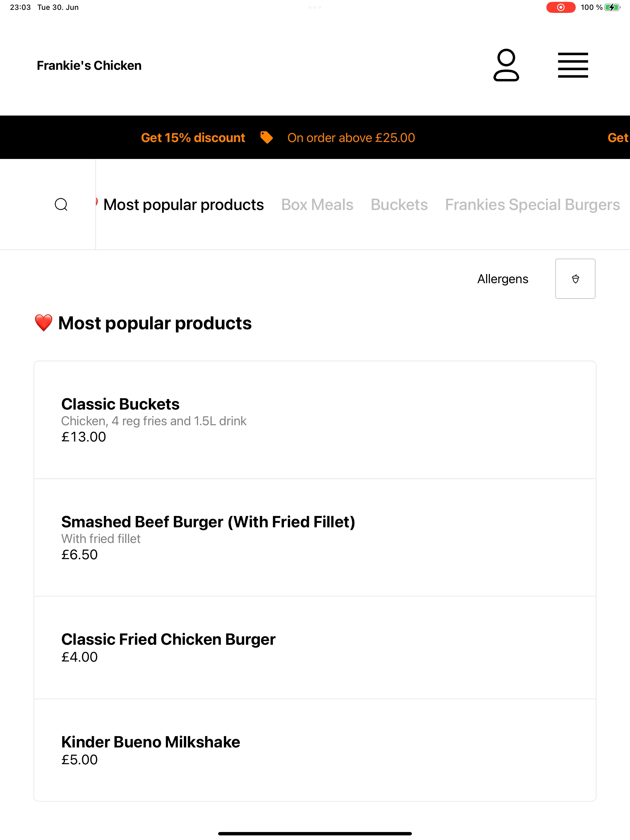Switch to the Box Meals tab
The width and height of the screenshot is (630, 840).
coord(317,205)
